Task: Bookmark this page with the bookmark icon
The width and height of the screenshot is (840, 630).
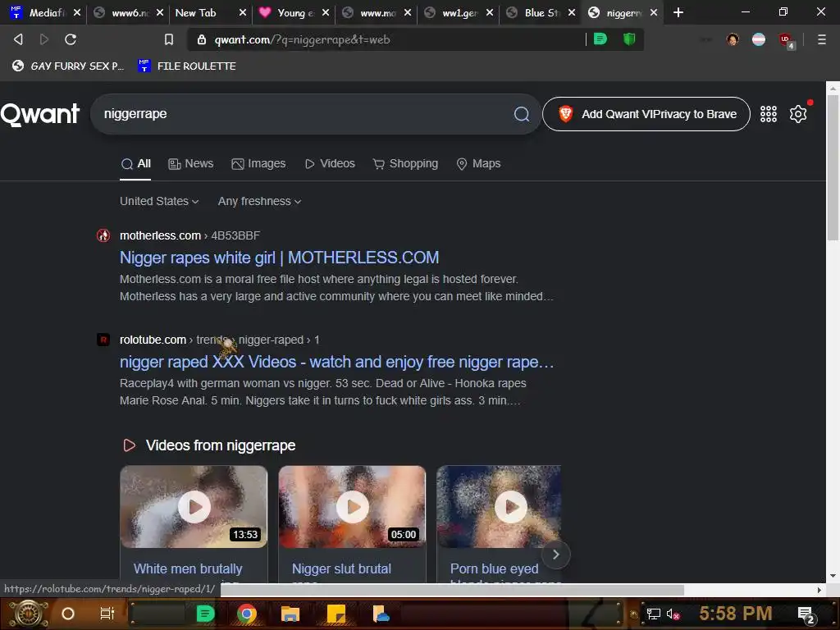Action: [169, 39]
